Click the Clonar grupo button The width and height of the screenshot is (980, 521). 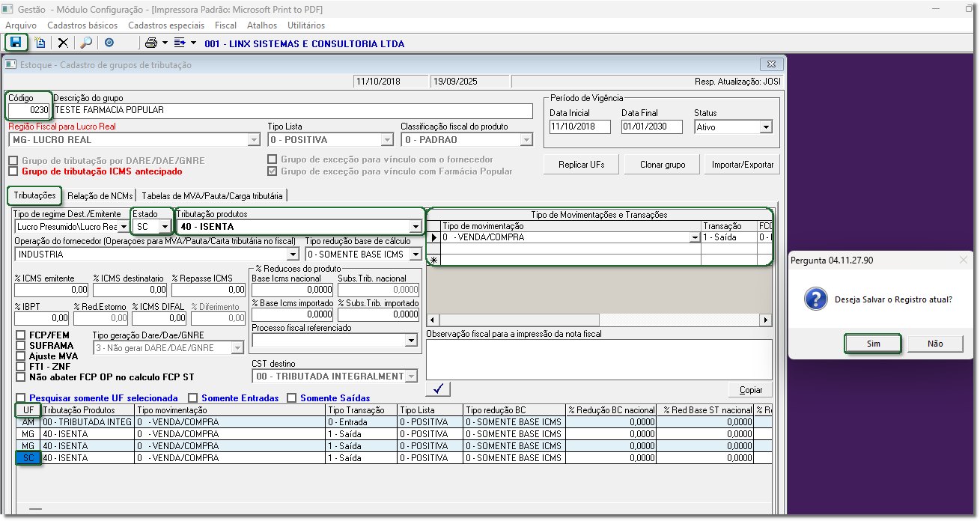(x=663, y=165)
